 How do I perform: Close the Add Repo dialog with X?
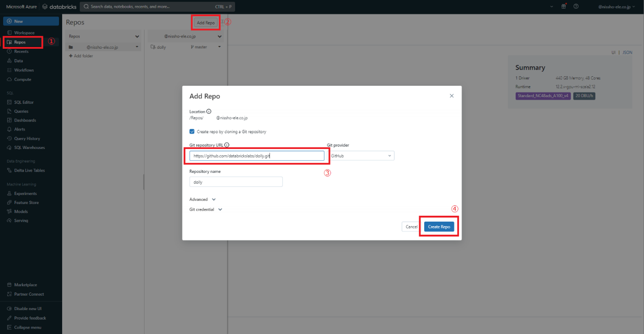click(452, 96)
